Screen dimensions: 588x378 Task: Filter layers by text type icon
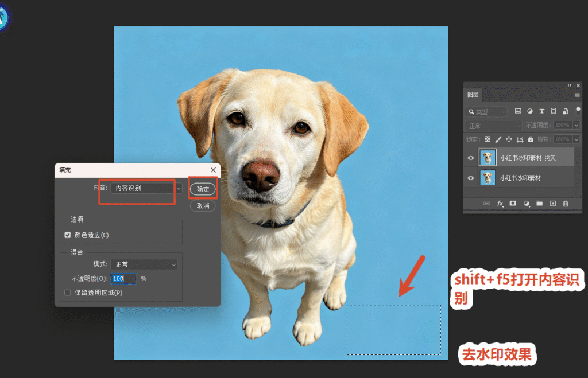click(542, 111)
